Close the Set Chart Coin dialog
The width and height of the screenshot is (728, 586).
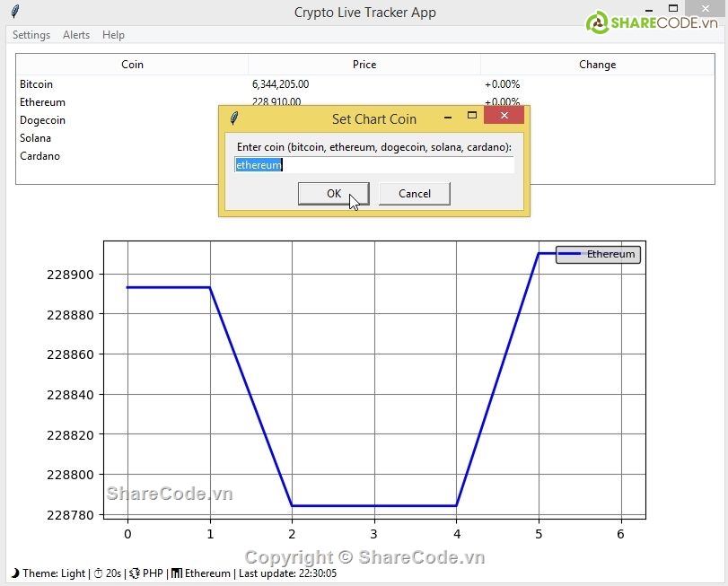[x=504, y=116]
